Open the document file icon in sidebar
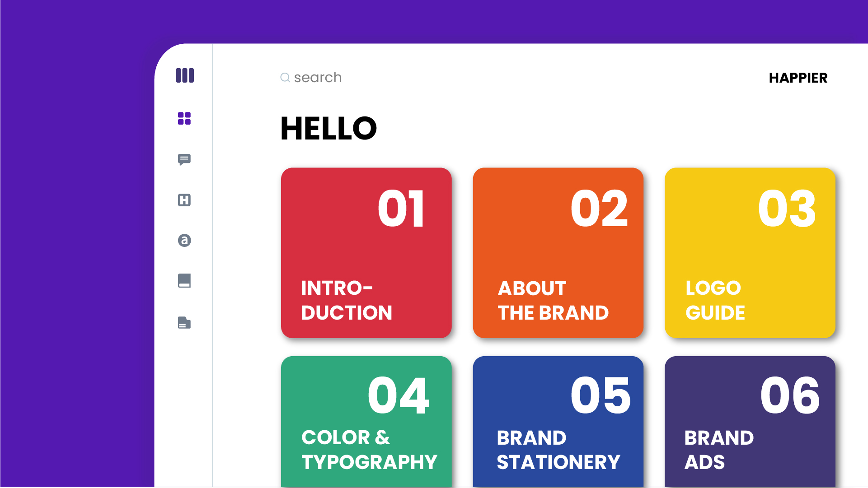This screenshot has width=868, height=488. click(x=184, y=322)
